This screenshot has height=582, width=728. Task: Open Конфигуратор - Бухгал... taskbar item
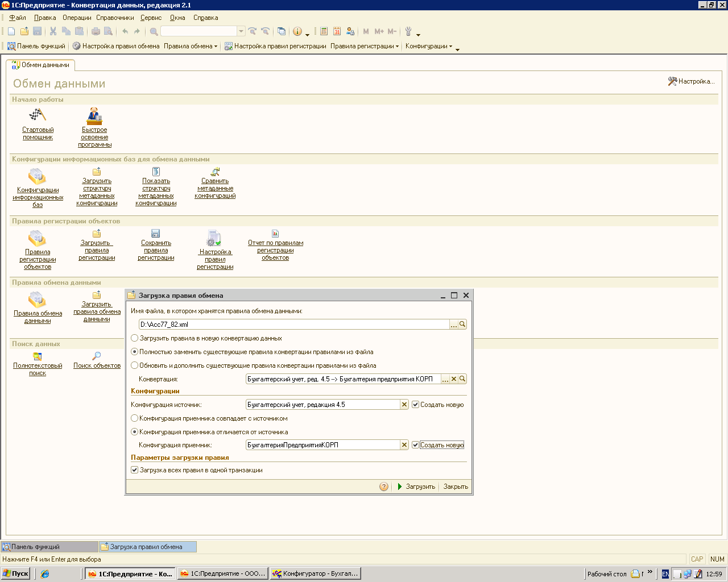[316, 573]
